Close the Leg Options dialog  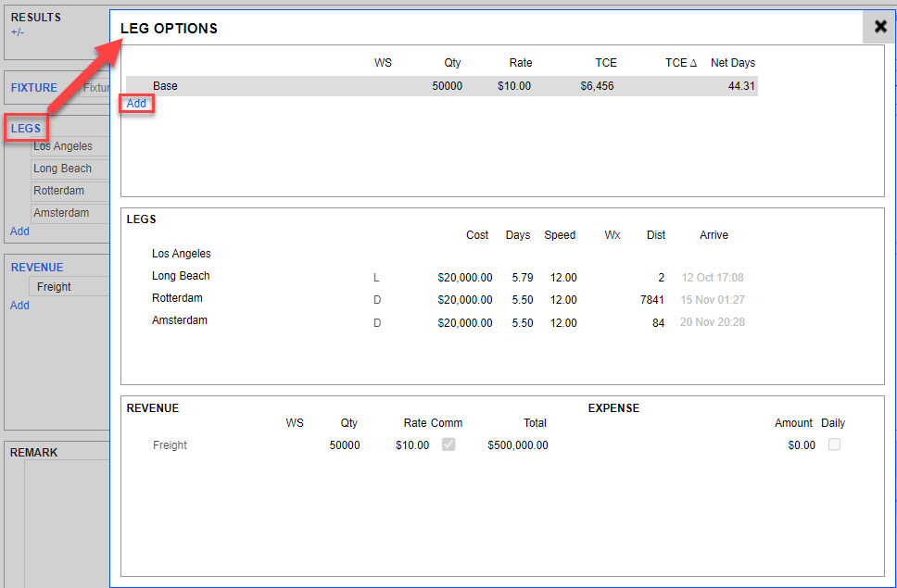point(879,27)
